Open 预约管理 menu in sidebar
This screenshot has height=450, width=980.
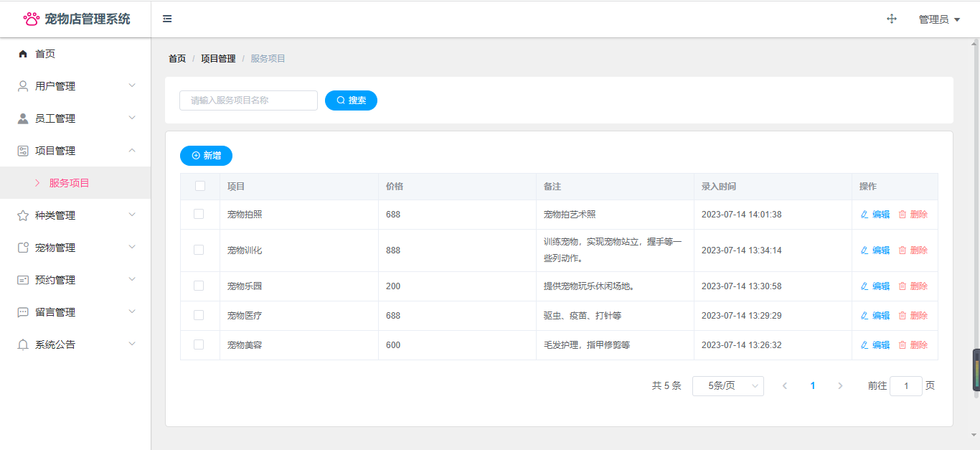pos(75,280)
